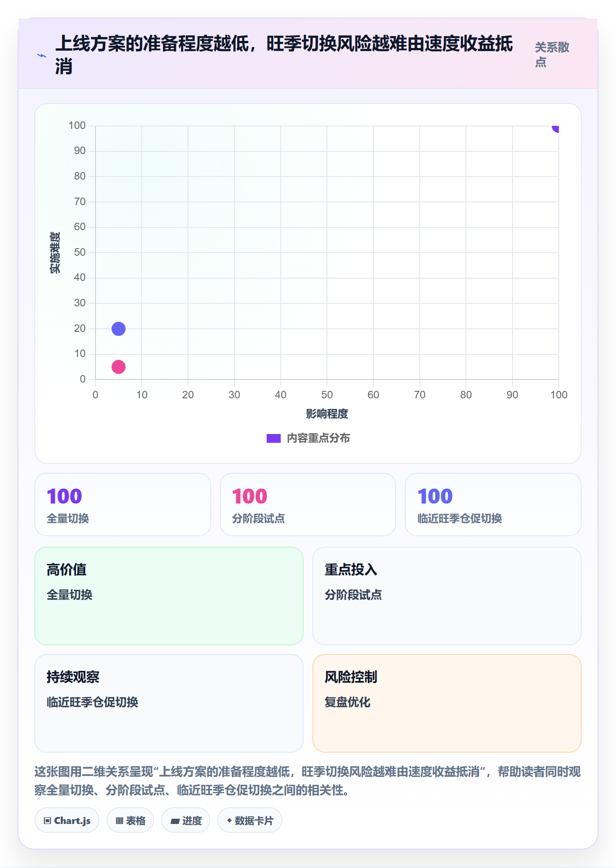Click the 关系散点 label in header
This screenshot has height=868, width=616.
[x=552, y=55]
